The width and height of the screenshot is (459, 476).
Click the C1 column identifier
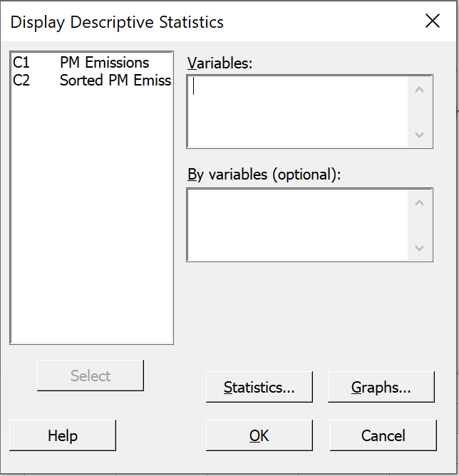tap(21, 63)
